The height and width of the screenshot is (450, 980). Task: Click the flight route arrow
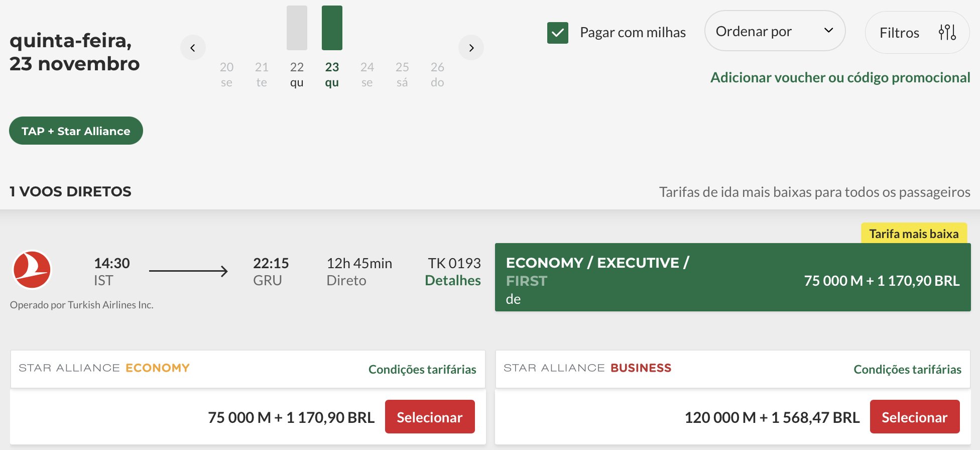pyautogui.click(x=188, y=271)
